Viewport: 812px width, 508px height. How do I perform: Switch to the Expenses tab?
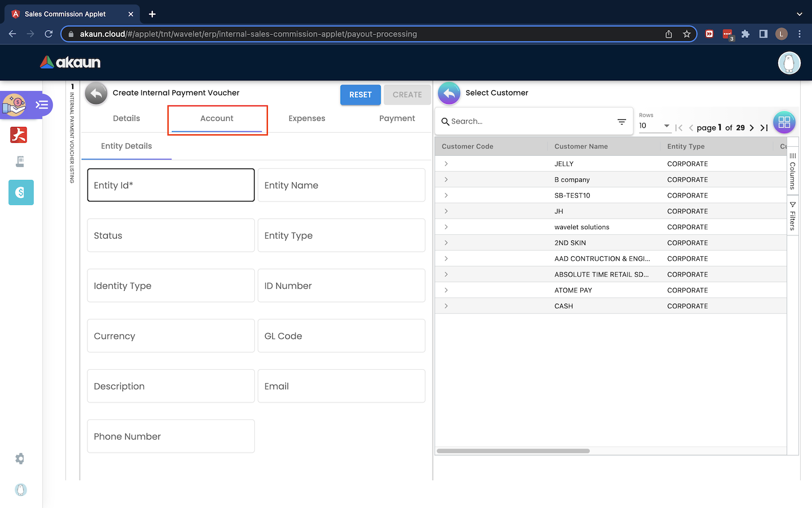click(x=307, y=119)
